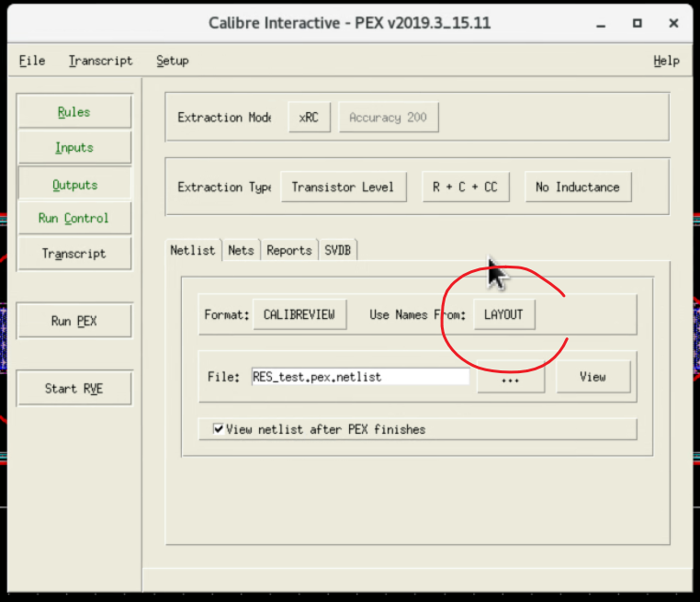Minimize the Calibre Interactive window
Viewport: 700px width, 602px height.
[601, 24]
